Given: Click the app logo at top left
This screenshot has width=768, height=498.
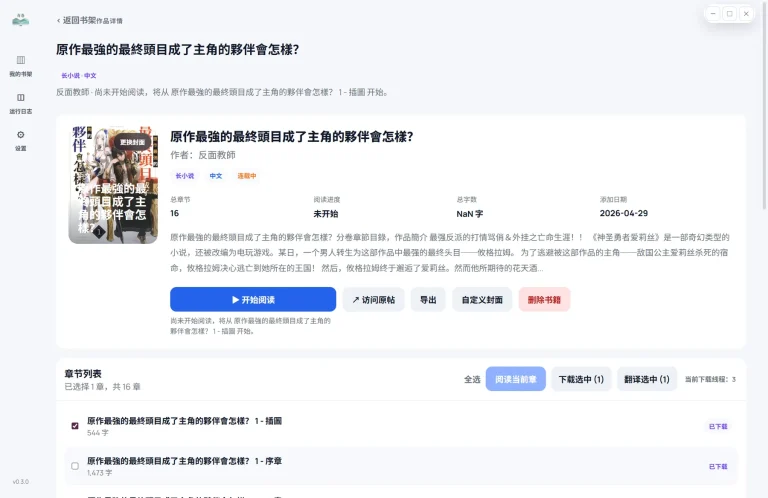Looking at the screenshot, I should coord(21,20).
